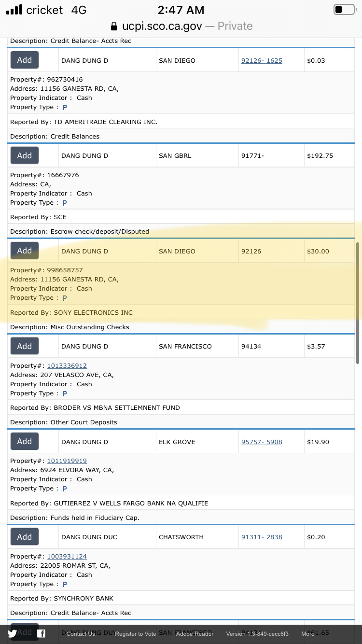Tap the lock icon beside ucpi.sco.ca.gov
The width and height of the screenshot is (362, 644).
click(x=114, y=26)
